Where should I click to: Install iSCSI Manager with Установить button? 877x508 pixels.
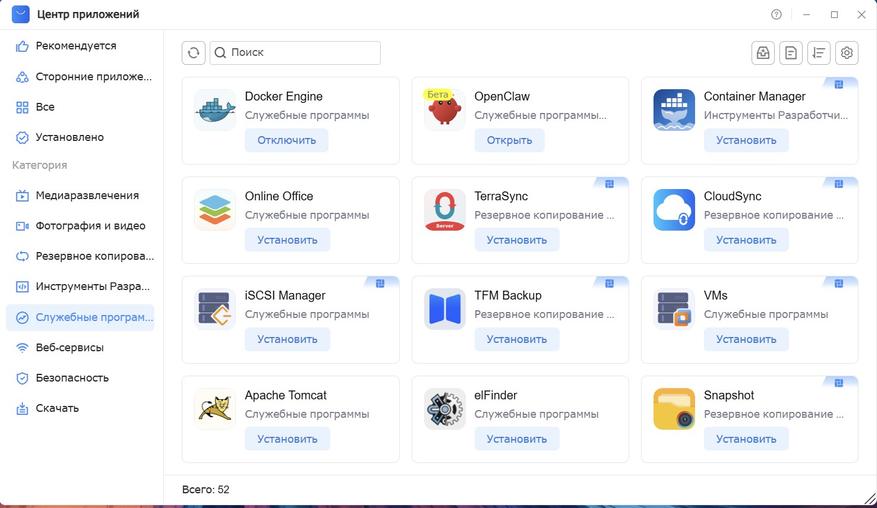click(x=287, y=340)
